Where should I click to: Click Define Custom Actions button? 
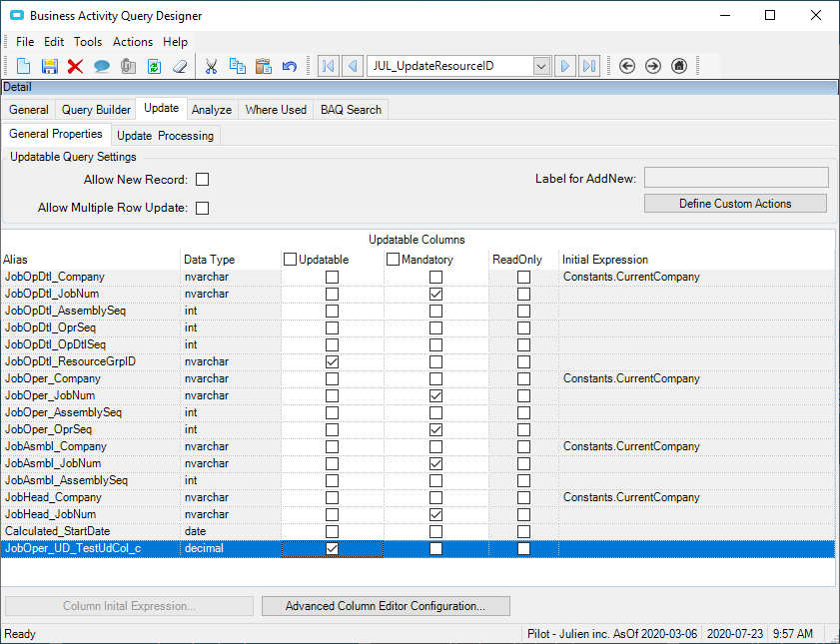(735, 204)
